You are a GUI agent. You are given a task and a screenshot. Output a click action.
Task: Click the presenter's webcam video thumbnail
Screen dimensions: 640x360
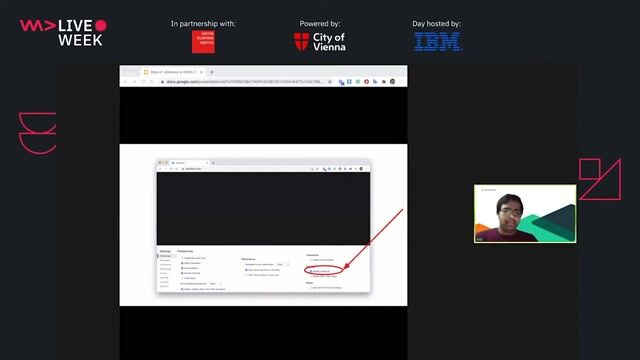525,213
